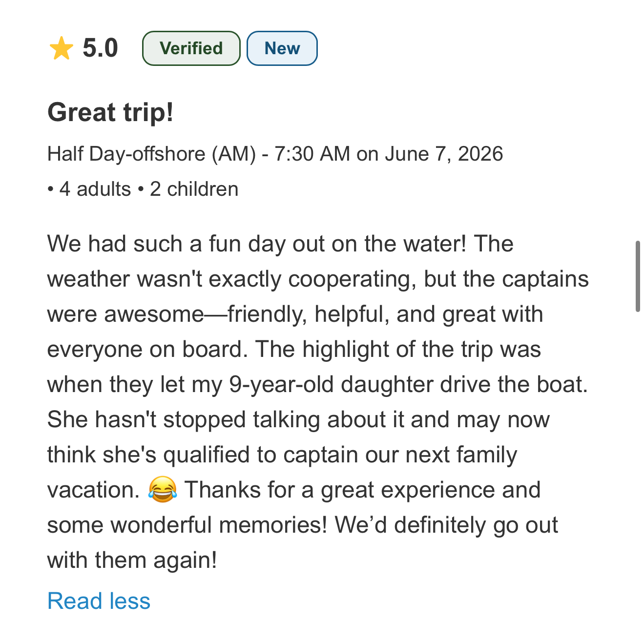
Task: Click the '4 adults' guest count
Action: [x=95, y=189]
